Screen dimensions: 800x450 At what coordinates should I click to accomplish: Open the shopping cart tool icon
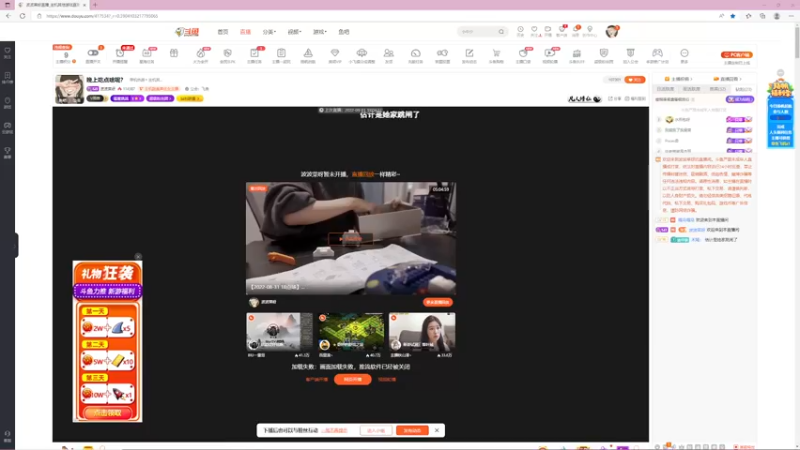496,55
